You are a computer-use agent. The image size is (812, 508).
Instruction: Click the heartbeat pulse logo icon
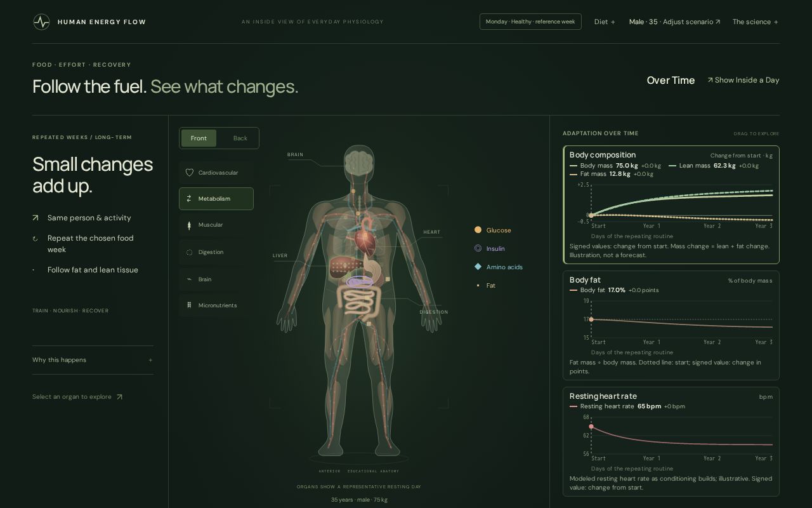click(41, 22)
